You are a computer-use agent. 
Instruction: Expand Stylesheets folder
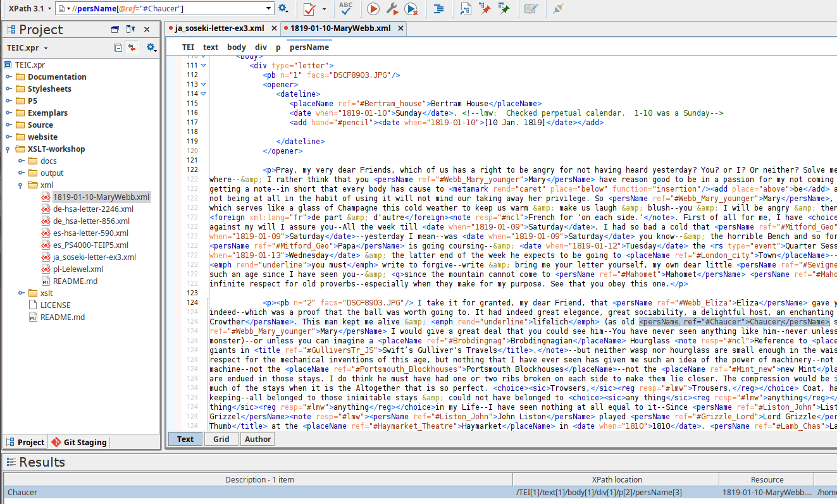click(x=9, y=89)
